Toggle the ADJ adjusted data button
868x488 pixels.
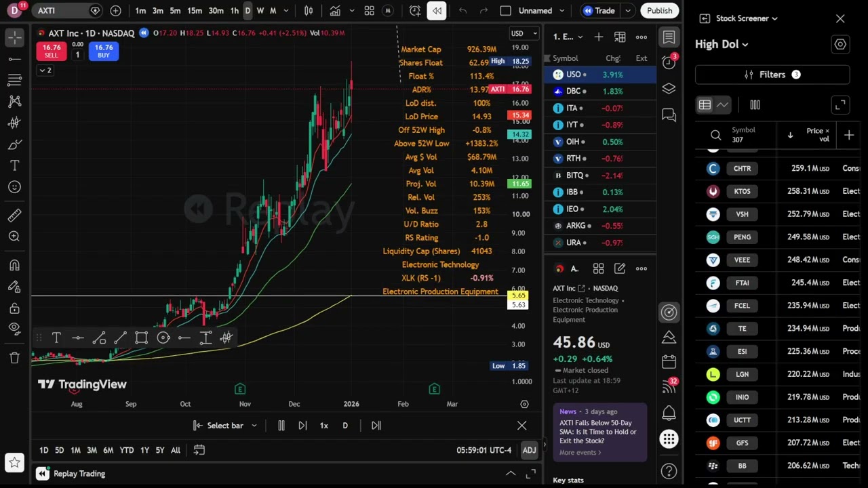click(x=529, y=450)
